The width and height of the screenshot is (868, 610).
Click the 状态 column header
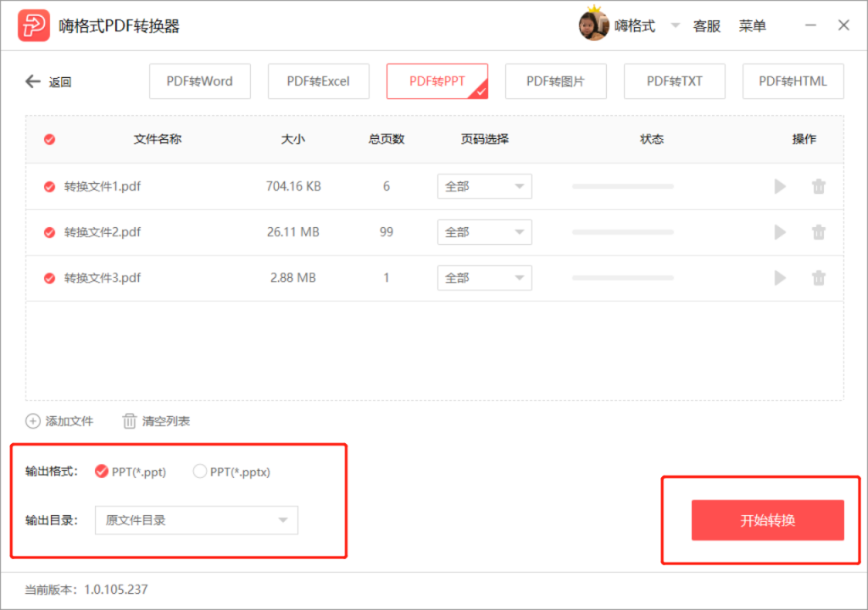[652, 139]
